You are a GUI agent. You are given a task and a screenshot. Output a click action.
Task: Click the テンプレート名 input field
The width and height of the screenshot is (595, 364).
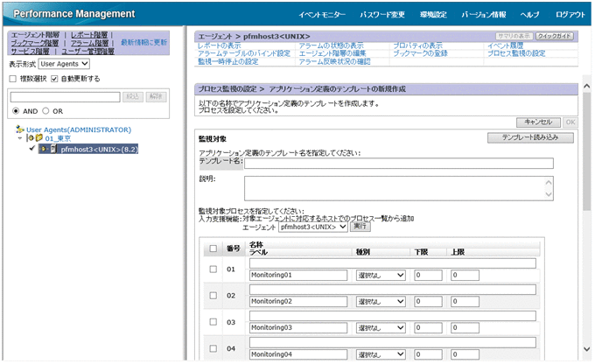click(x=399, y=164)
